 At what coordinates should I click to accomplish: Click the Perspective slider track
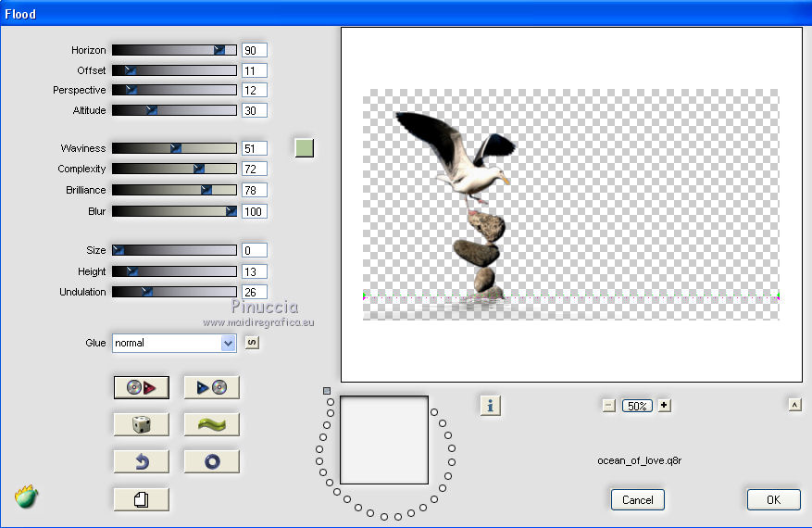pos(174,90)
